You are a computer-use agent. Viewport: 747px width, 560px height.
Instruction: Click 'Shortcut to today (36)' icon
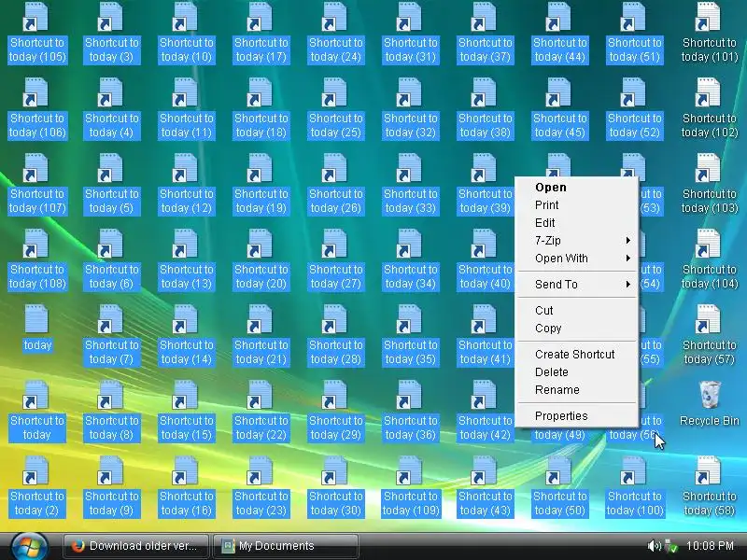(x=411, y=412)
